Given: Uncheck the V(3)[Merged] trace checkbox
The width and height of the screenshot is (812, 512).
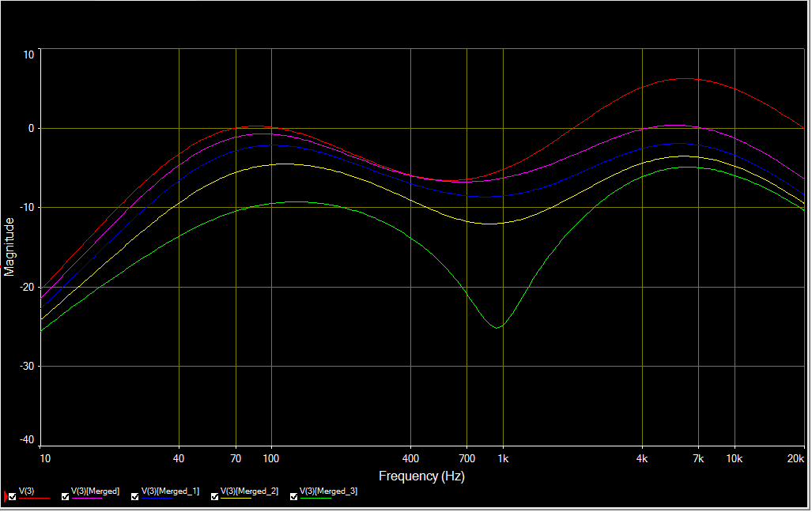Looking at the screenshot, I should tap(66, 497).
